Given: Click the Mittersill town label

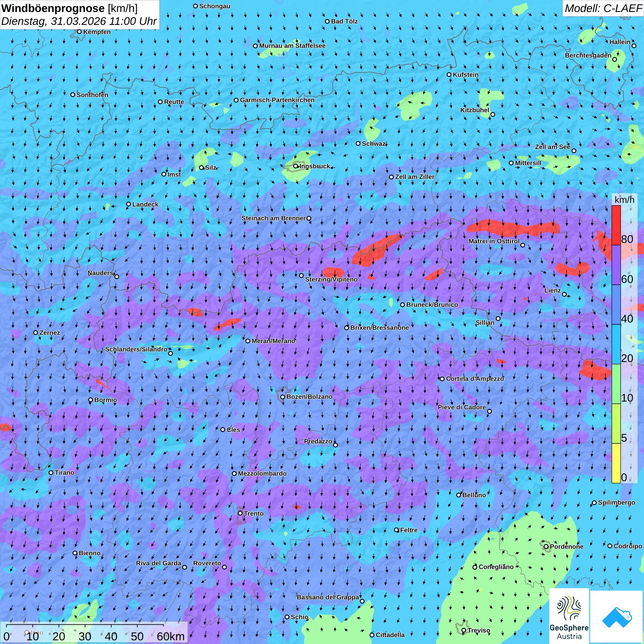Looking at the screenshot, I should click(x=528, y=163).
